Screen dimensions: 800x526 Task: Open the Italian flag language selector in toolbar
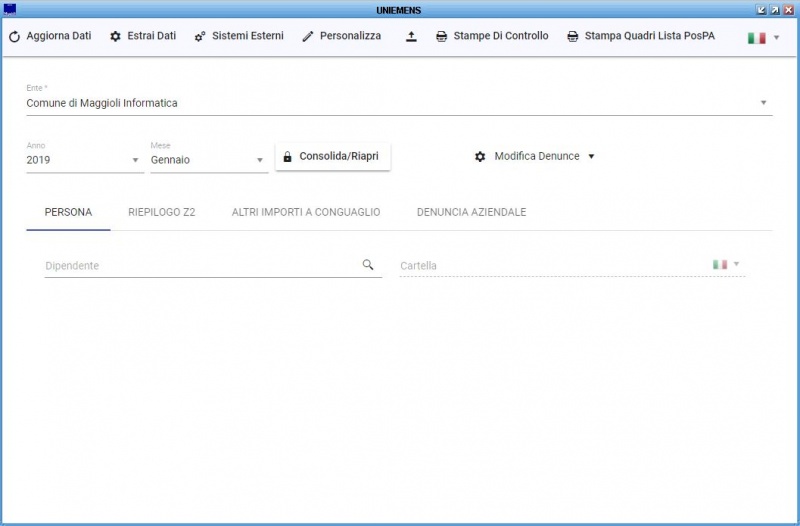tap(763, 37)
